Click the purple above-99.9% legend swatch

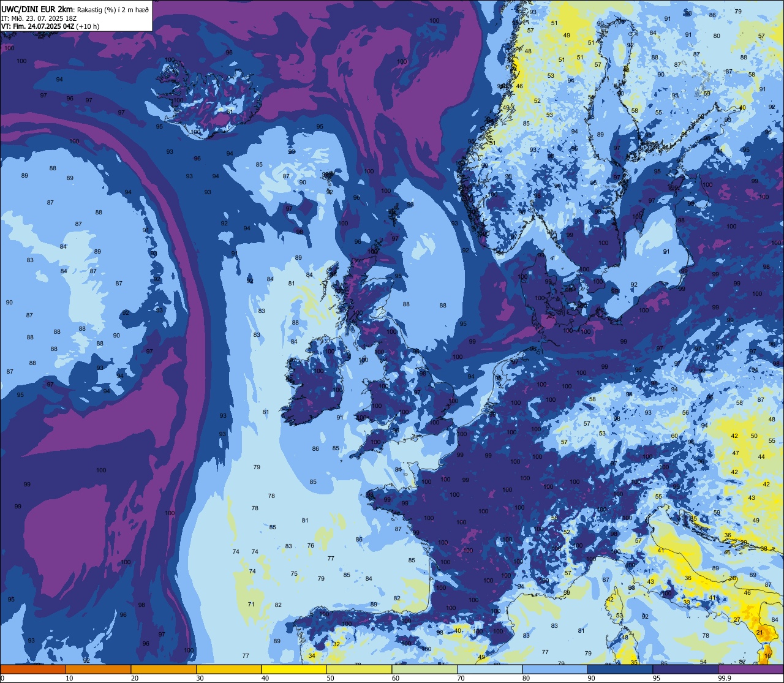click(x=750, y=669)
